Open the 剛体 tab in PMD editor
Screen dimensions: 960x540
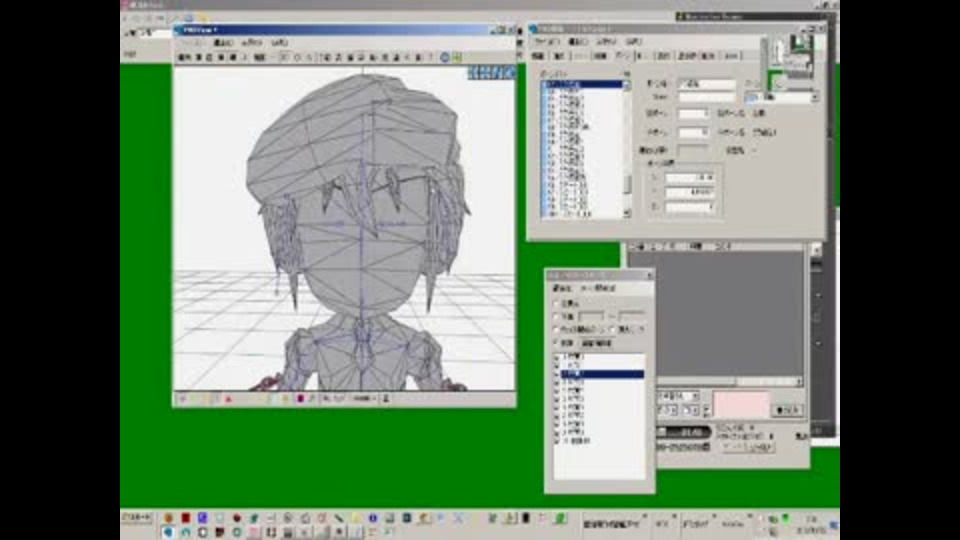point(708,56)
